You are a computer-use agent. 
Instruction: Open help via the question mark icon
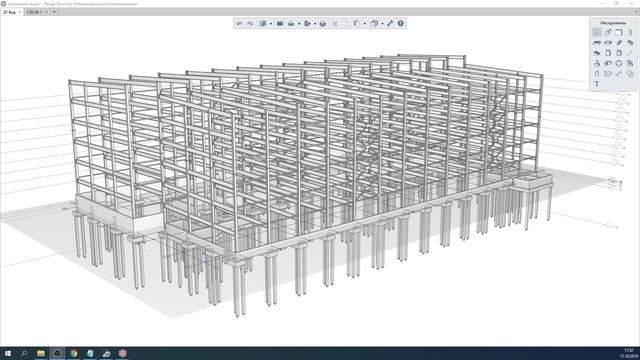[401, 24]
